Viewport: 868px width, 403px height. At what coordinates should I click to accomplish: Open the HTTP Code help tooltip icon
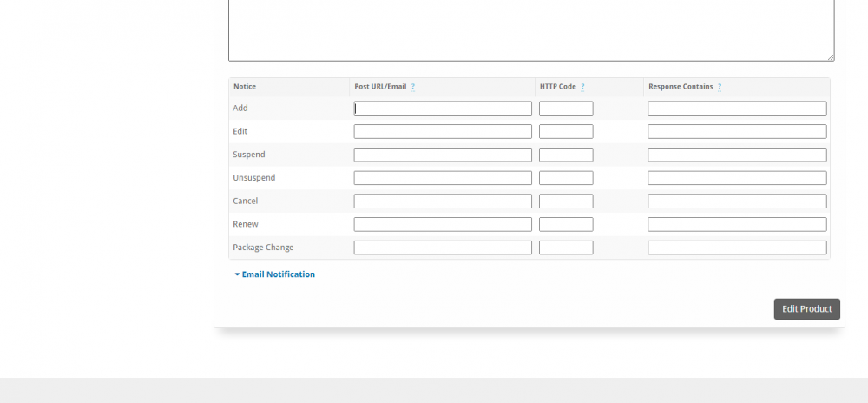(x=582, y=87)
